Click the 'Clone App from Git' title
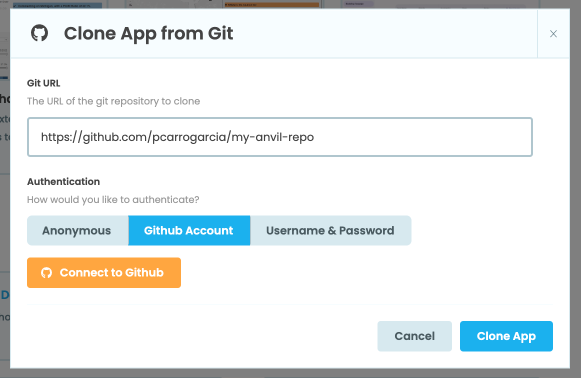581x378 pixels. coord(149,34)
